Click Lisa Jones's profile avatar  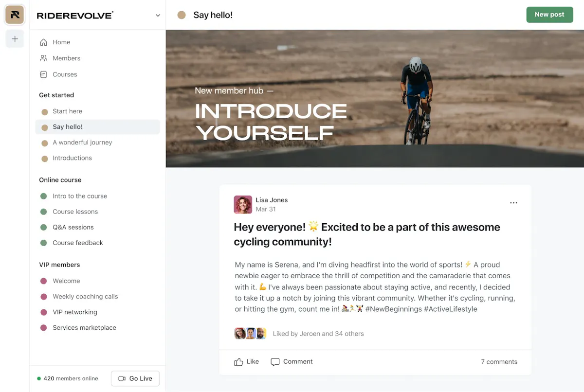tap(243, 205)
